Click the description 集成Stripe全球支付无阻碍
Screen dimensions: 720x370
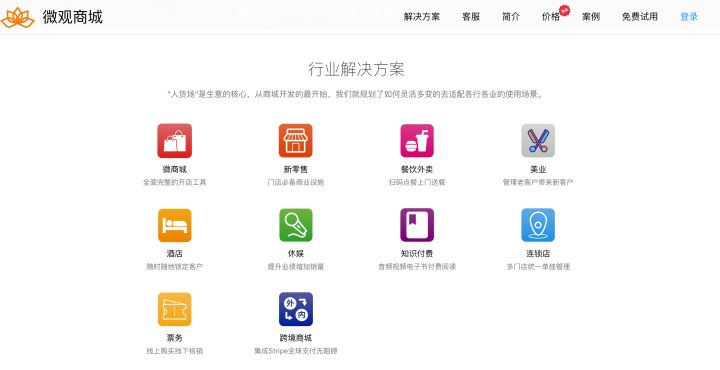click(x=296, y=351)
